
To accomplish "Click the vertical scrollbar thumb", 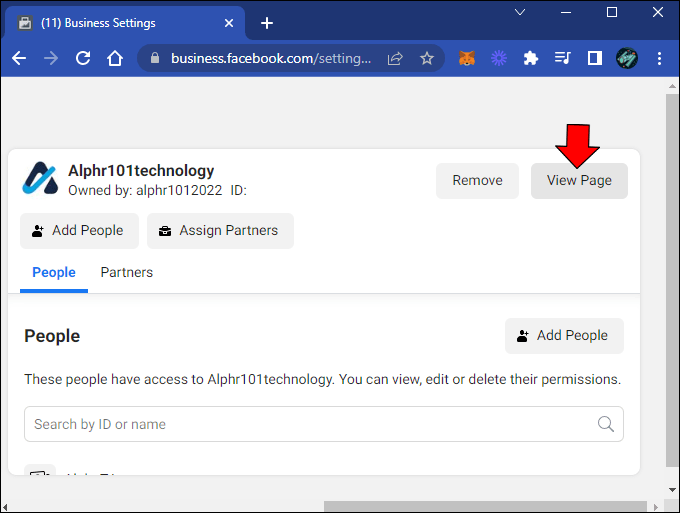I will click(x=672, y=280).
